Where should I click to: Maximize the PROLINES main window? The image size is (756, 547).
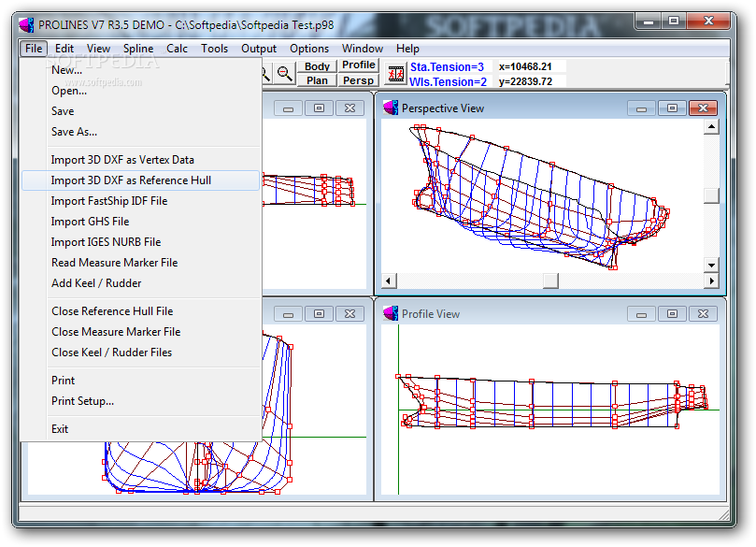[x=674, y=22]
